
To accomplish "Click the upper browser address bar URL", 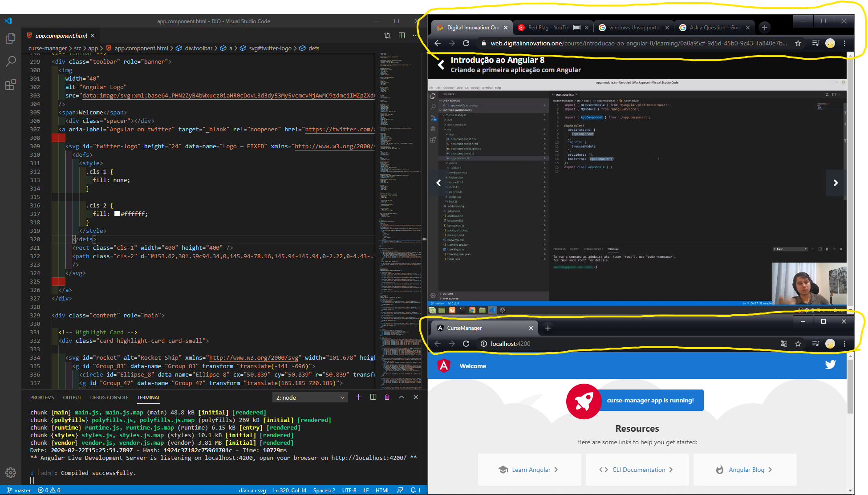I will click(639, 43).
